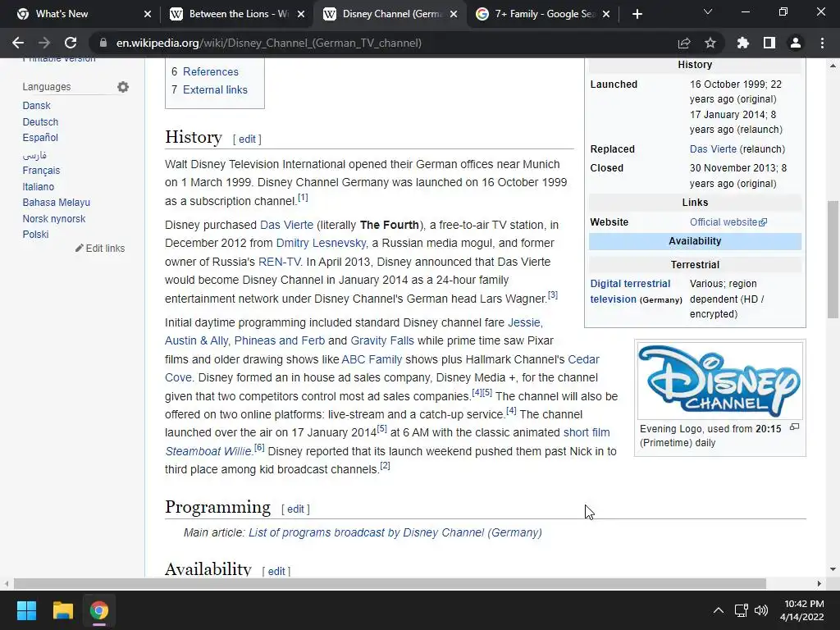Open the ABC Family link
This screenshot has width=840, height=630.
[372, 359]
